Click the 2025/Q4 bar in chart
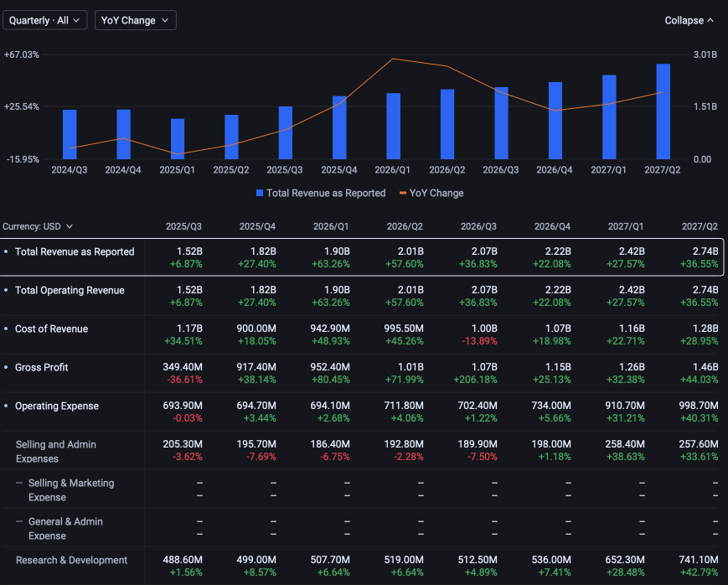The height and width of the screenshot is (585, 728). (x=339, y=127)
